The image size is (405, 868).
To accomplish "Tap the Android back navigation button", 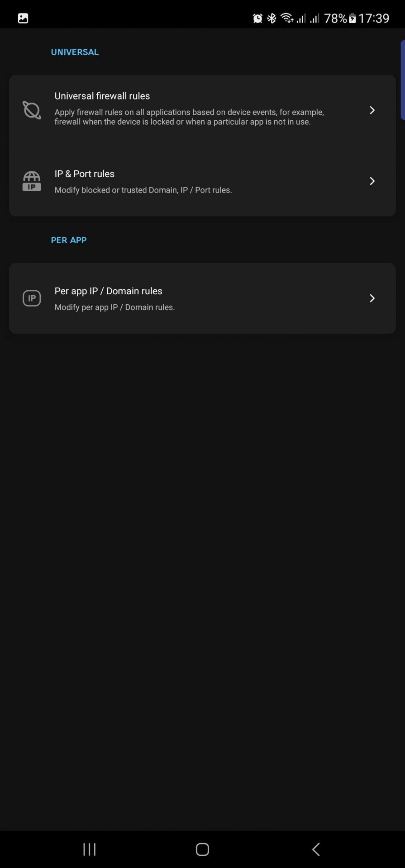I will (x=316, y=849).
